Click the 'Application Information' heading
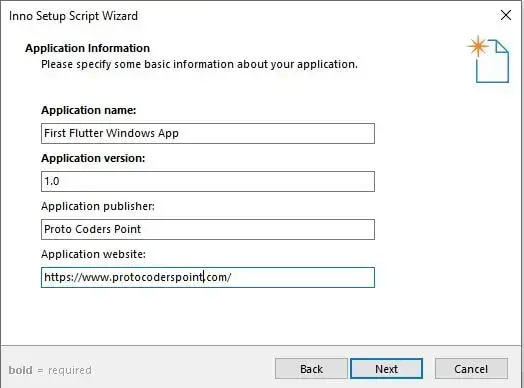Image resolution: width=524 pixels, height=388 pixels. click(88, 48)
